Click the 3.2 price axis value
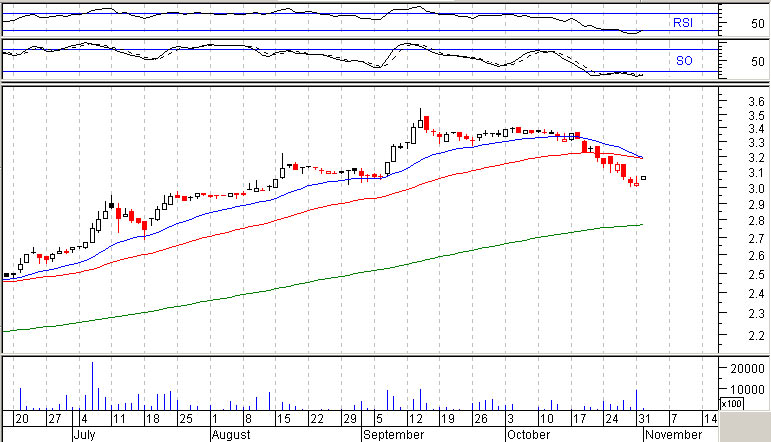This screenshot has width=771, height=442. pyautogui.click(x=756, y=158)
